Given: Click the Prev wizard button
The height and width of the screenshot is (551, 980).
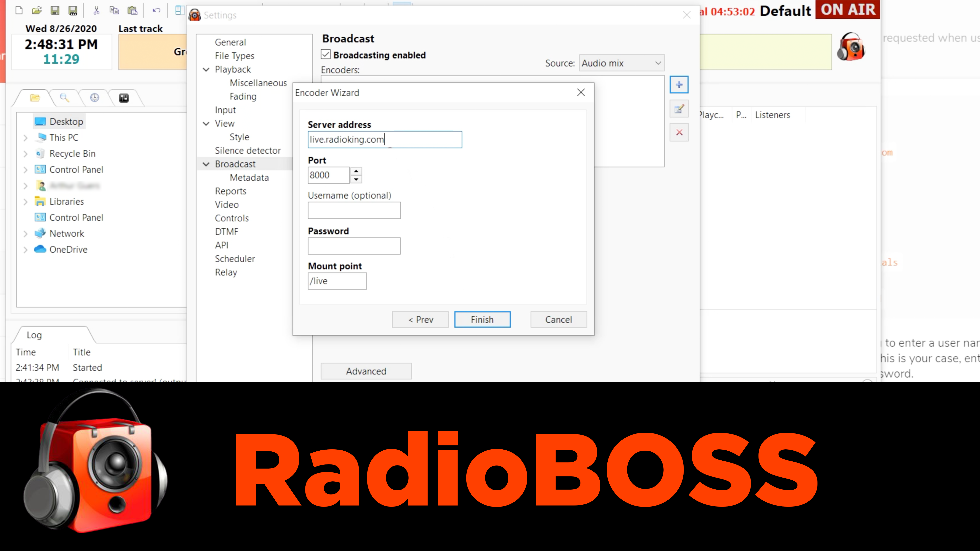Looking at the screenshot, I should click(420, 319).
